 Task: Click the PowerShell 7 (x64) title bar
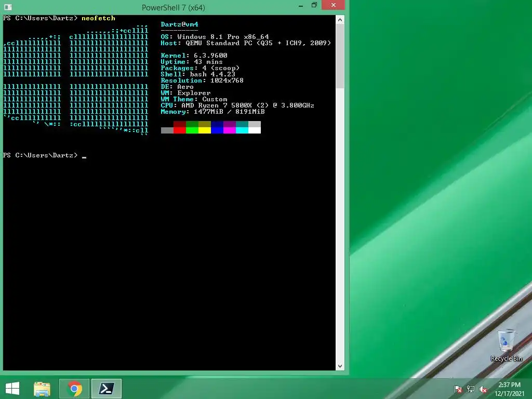coord(174,7)
